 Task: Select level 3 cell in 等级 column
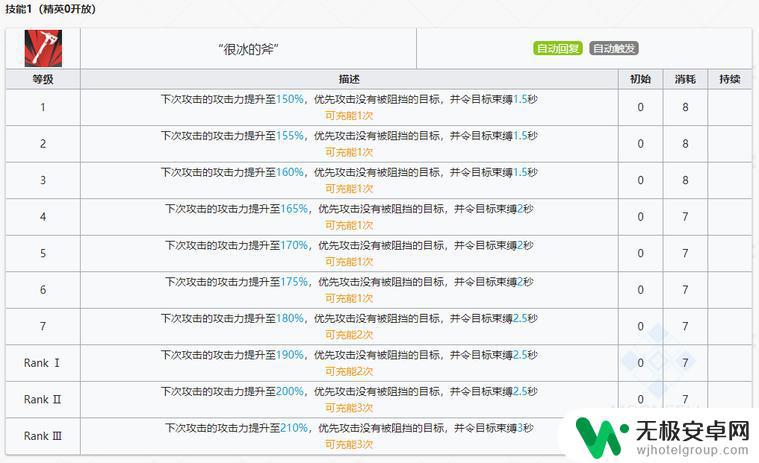[43, 180]
